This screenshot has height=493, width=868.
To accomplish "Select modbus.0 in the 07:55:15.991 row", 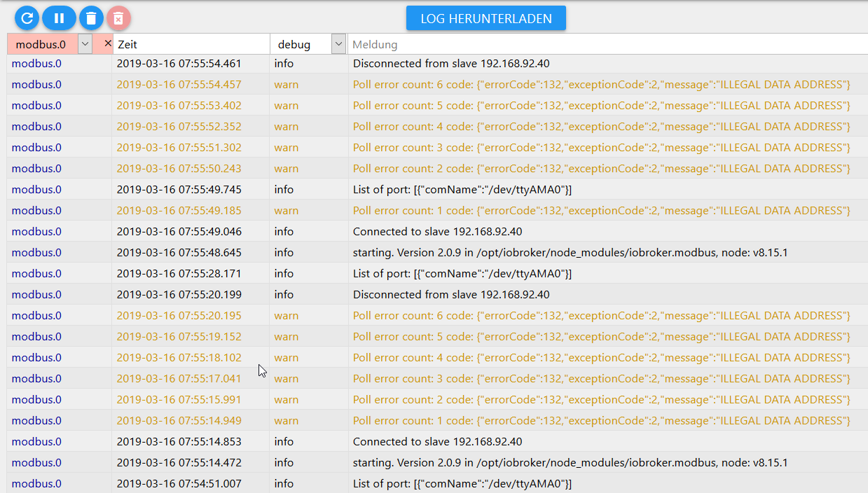I will coord(36,400).
